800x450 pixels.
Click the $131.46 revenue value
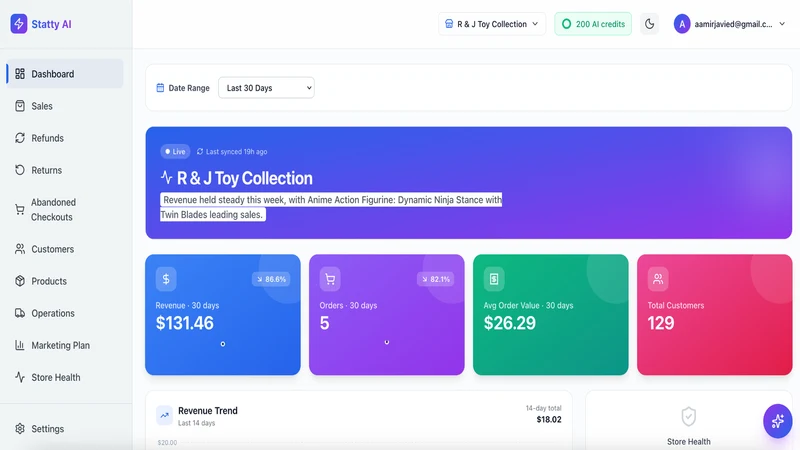(185, 323)
